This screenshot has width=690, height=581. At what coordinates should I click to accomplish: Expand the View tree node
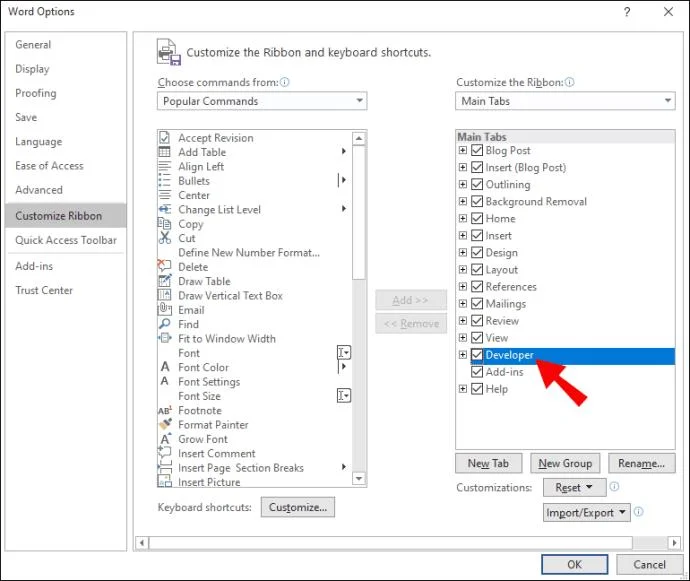click(x=462, y=338)
